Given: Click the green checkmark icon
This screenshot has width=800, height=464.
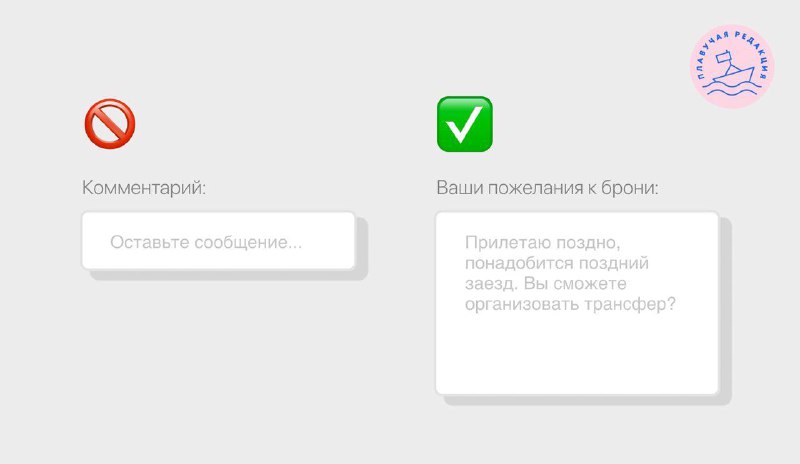Looking at the screenshot, I should (465, 124).
